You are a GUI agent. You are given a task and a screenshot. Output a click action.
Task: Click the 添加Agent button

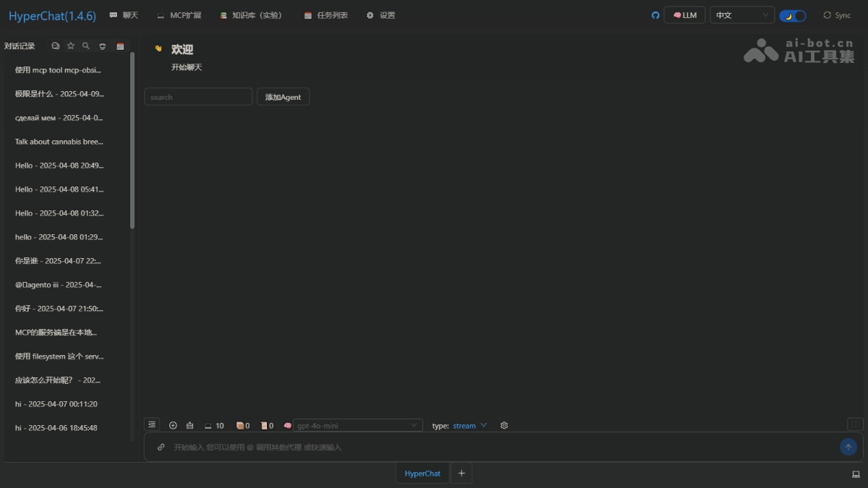[283, 97]
